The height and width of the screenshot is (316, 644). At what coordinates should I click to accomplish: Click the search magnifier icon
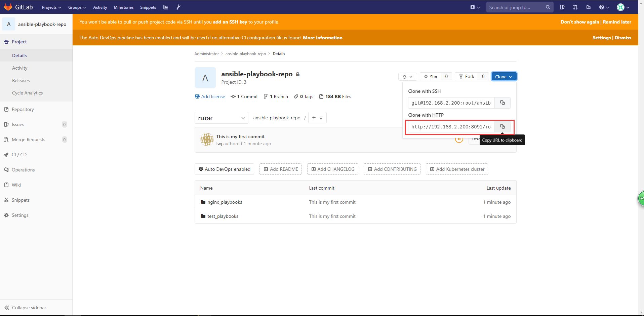pyautogui.click(x=548, y=7)
